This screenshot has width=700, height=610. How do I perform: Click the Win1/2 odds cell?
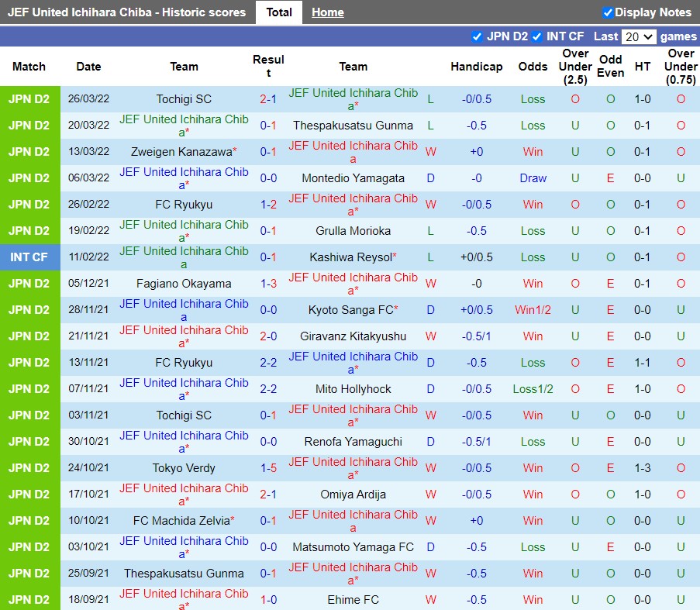tap(533, 310)
